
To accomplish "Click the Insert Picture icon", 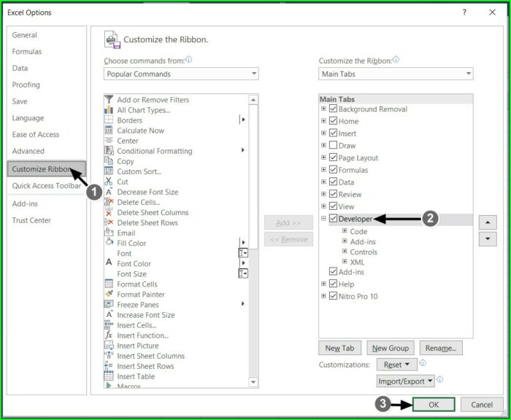I will (109, 345).
